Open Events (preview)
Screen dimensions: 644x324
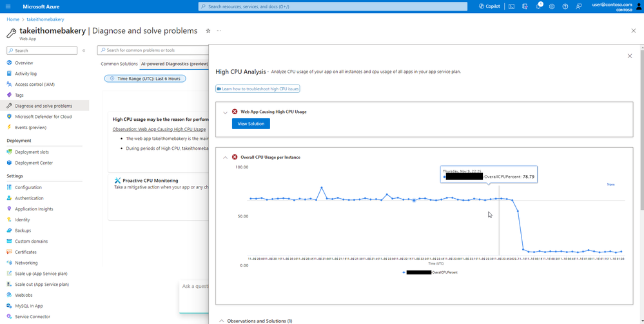tap(30, 127)
